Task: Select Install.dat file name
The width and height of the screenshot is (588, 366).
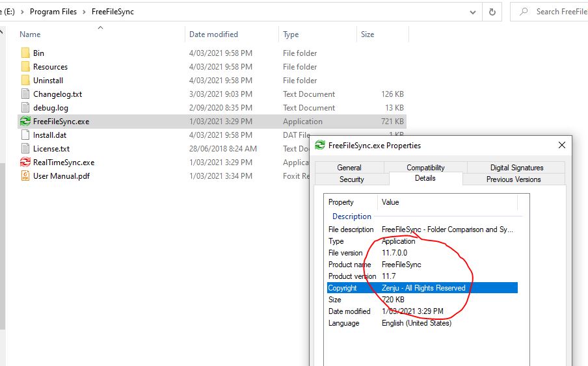Action: pyautogui.click(x=49, y=135)
